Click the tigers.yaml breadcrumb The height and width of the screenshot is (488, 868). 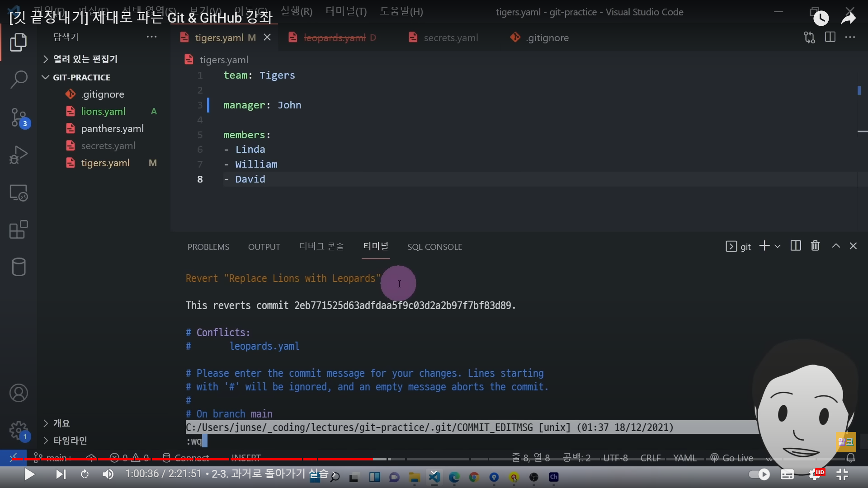tap(223, 60)
